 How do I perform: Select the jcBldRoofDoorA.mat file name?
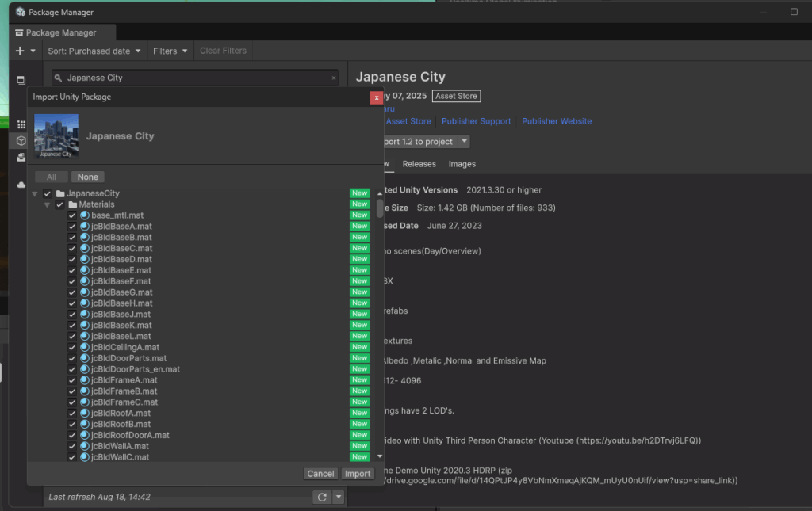(130, 435)
